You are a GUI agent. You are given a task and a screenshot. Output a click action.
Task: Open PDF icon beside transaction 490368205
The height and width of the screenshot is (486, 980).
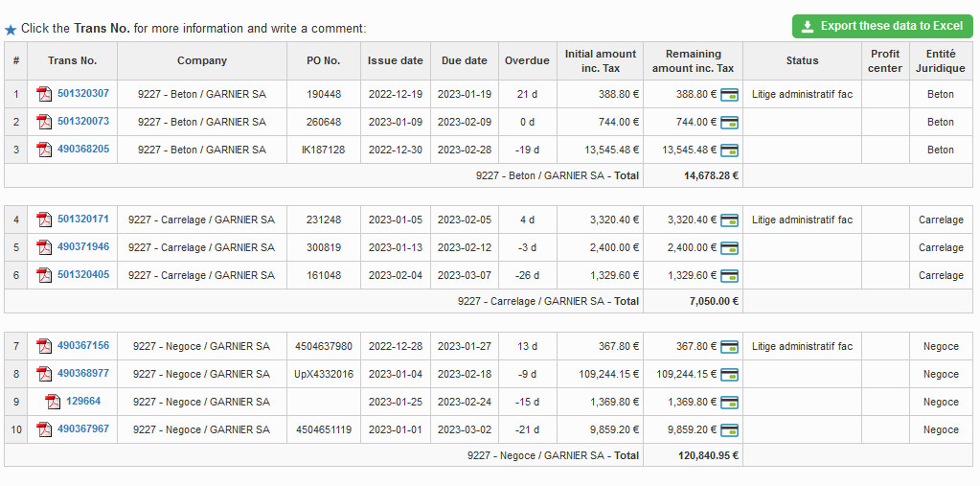44,150
